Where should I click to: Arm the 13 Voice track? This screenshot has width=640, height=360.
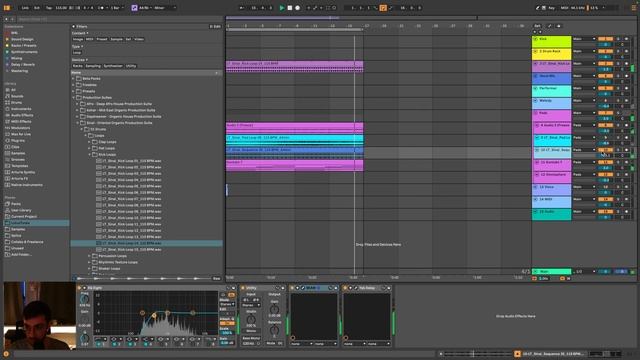click(626, 187)
